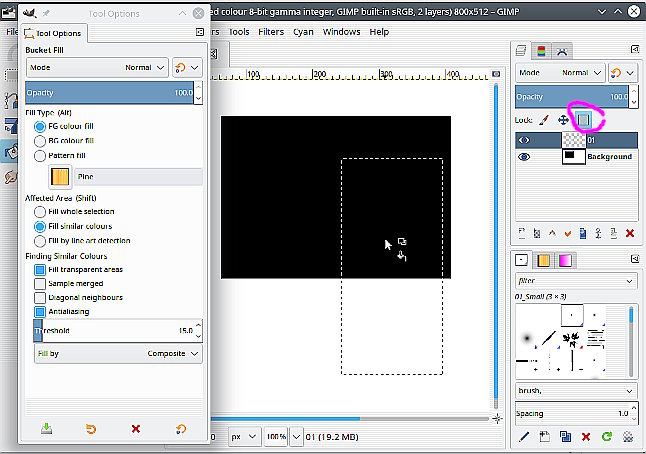
Task: Click the edit brush pencil icon
Action: (x=524, y=437)
